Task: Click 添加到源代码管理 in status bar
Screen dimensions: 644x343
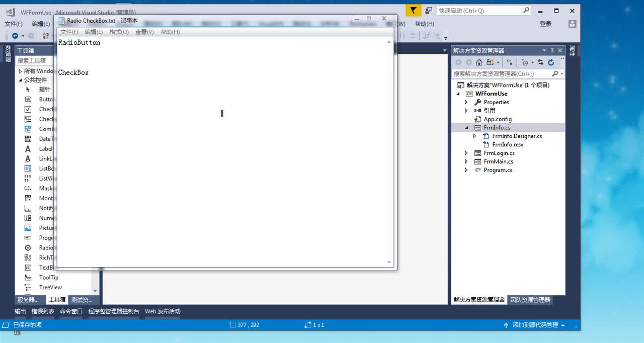Action: [x=534, y=325]
